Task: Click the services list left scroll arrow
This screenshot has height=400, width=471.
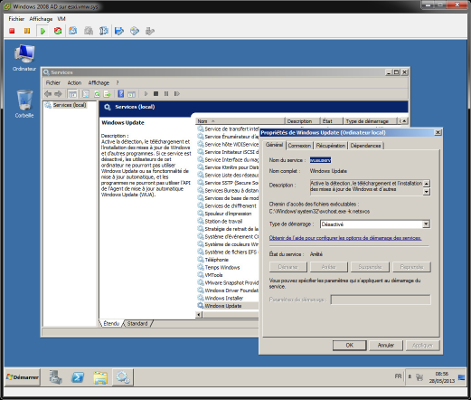Action: [x=199, y=314]
